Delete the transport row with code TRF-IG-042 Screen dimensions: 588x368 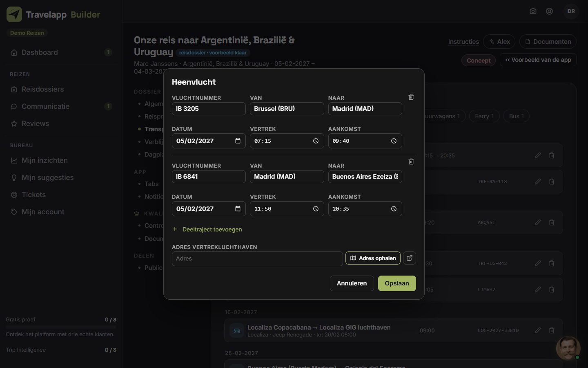tap(552, 263)
